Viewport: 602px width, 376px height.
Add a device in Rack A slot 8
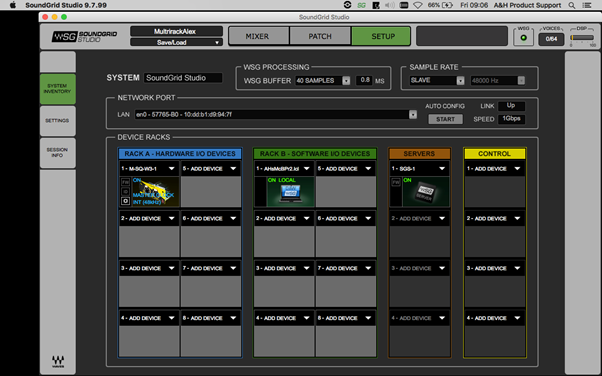pyautogui.click(x=210, y=318)
